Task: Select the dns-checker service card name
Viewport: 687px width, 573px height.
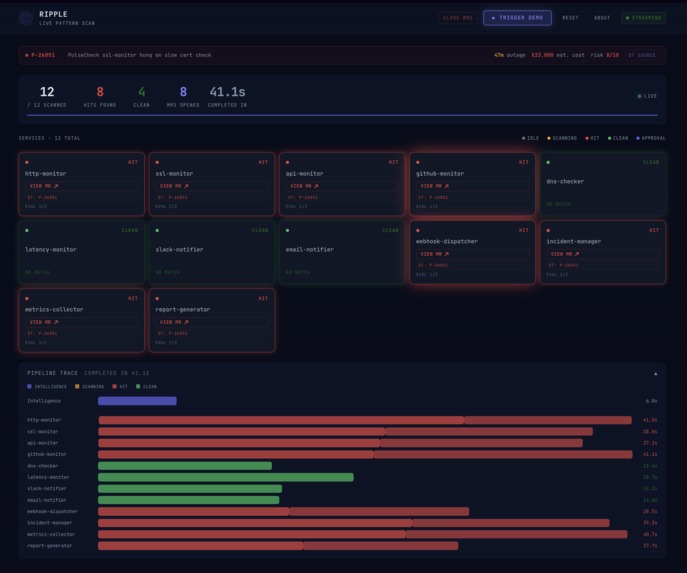Action: click(x=565, y=181)
